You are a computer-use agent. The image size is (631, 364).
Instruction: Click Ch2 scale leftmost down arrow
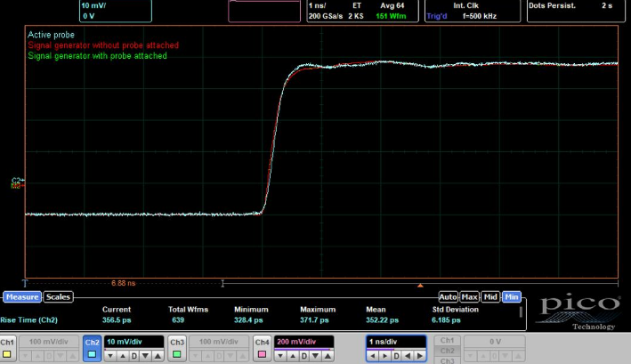[x=111, y=356]
